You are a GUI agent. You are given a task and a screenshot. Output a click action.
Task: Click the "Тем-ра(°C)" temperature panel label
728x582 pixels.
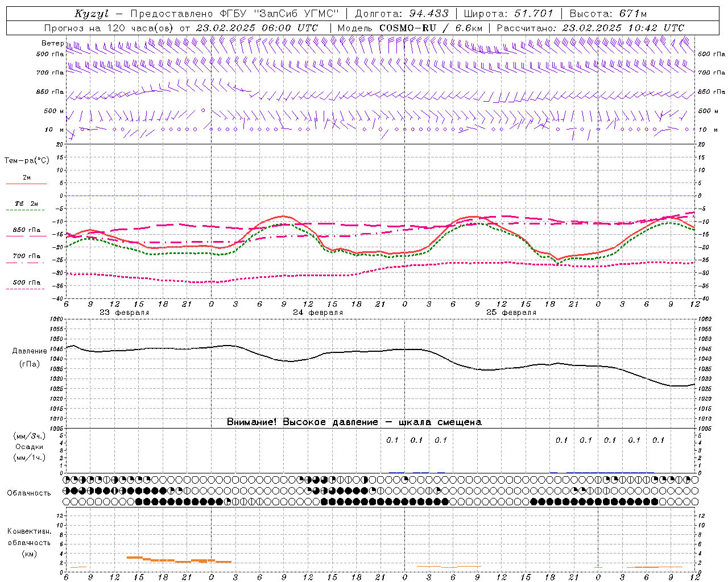[x=27, y=161]
